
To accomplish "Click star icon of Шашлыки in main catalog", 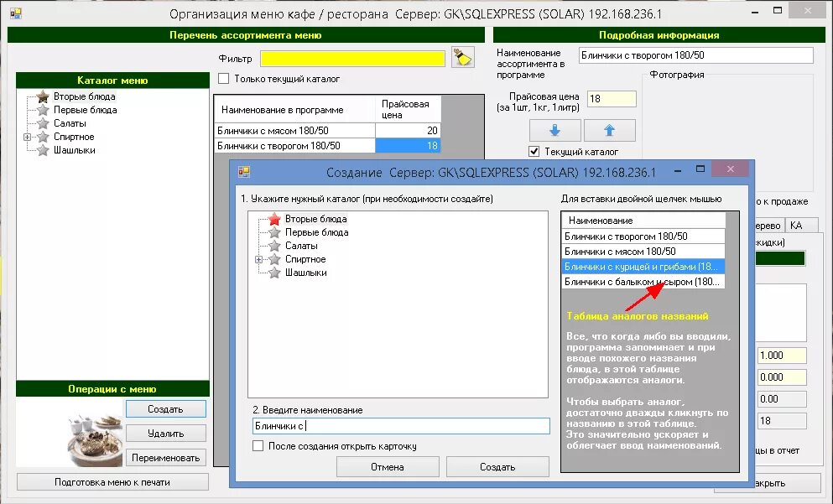I will [x=43, y=150].
